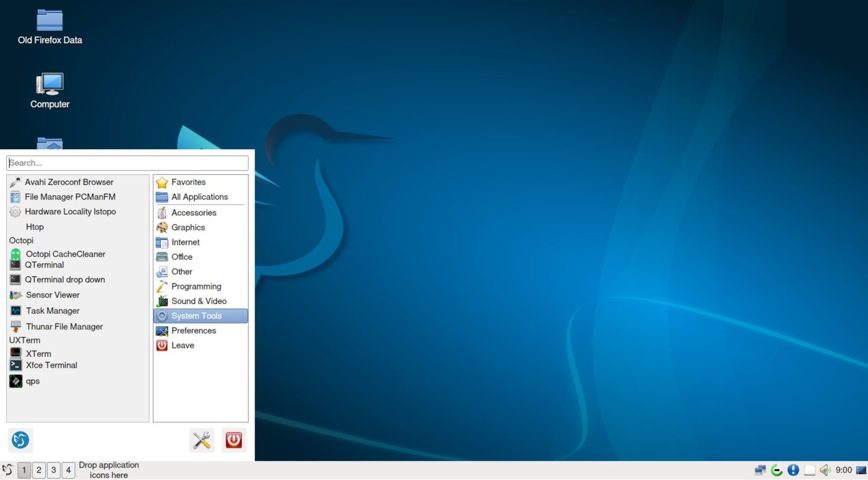
Task: Launch Task Manager from the application list
Action: (53, 311)
